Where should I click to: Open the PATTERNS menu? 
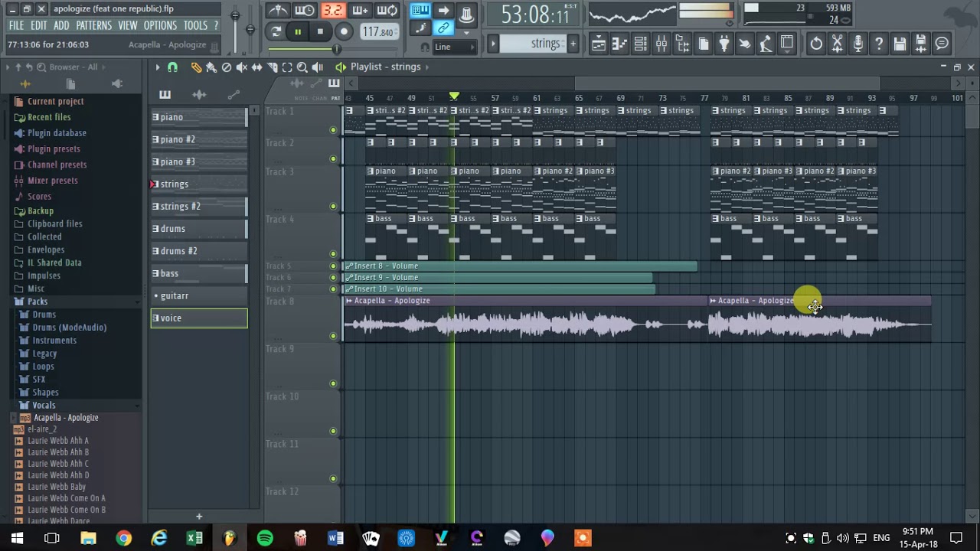click(94, 25)
